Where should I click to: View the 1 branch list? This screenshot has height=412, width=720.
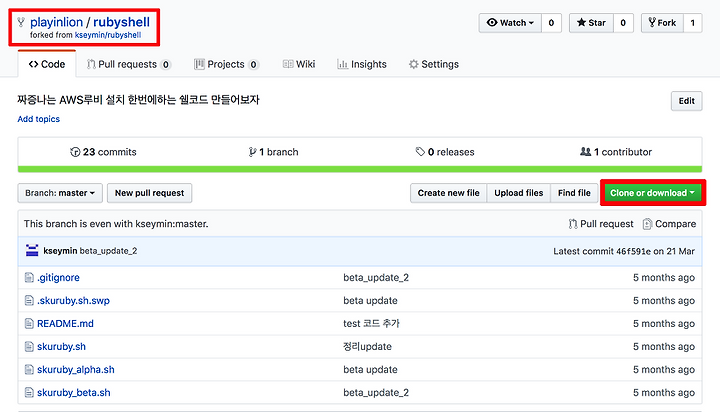pos(273,152)
